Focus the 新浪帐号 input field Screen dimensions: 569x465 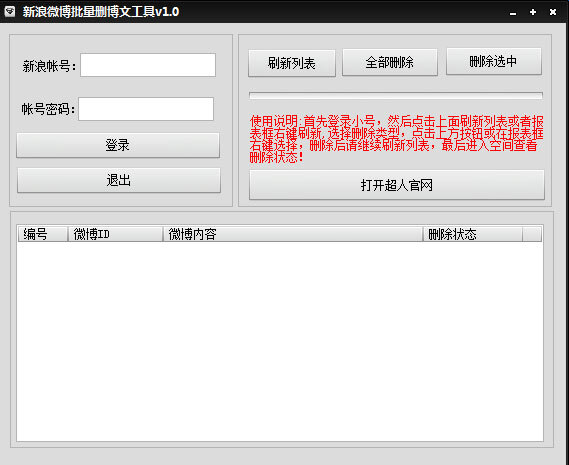tap(148, 65)
